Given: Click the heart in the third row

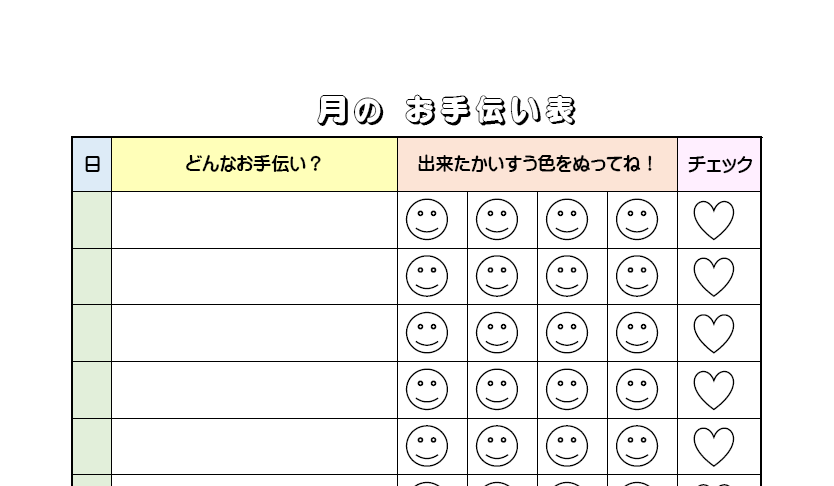Looking at the screenshot, I should pos(714,334).
